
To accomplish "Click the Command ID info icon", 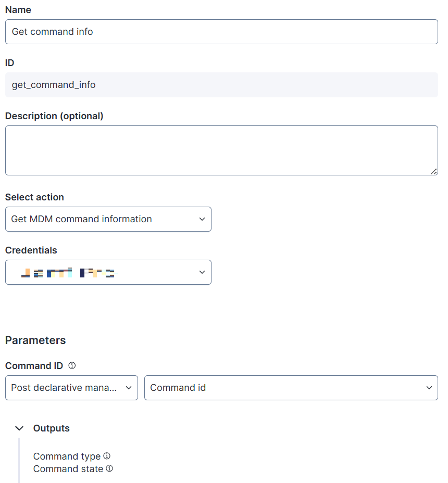I will point(72,365).
